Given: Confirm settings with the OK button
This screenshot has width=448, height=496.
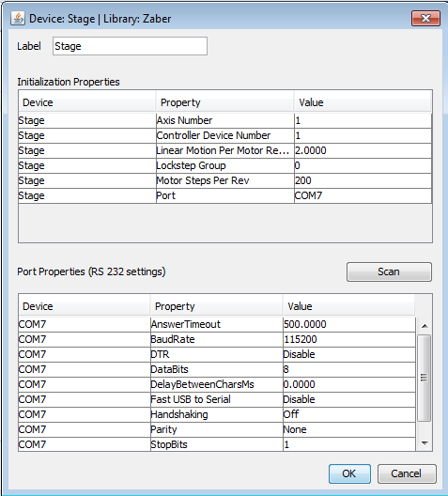Looking at the screenshot, I should pyautogui.click(x=349, y=473).
